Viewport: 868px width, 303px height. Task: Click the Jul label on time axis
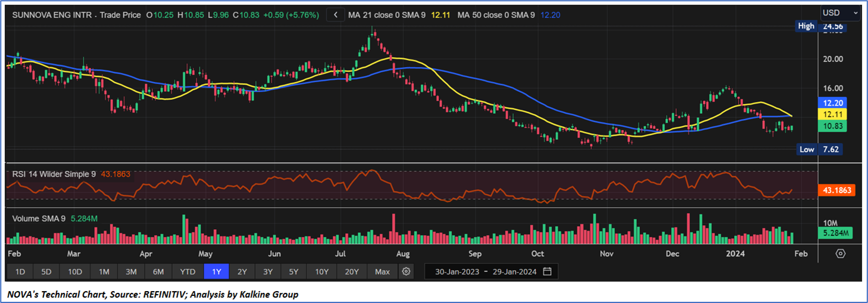tap(341, 254)
